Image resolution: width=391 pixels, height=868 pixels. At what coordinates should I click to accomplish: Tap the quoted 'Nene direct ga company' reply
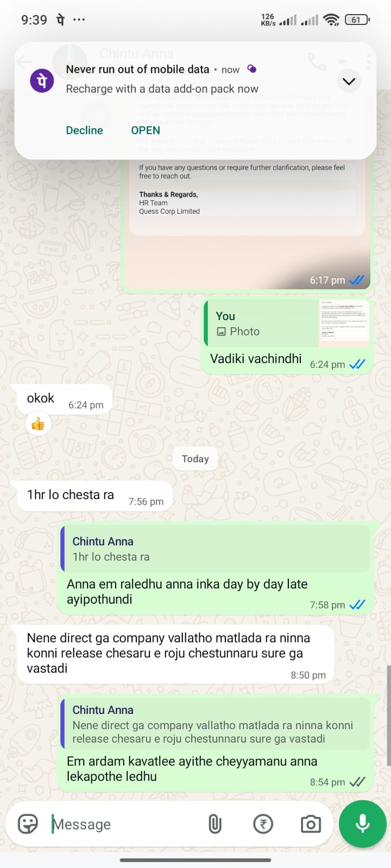(216, 724)
